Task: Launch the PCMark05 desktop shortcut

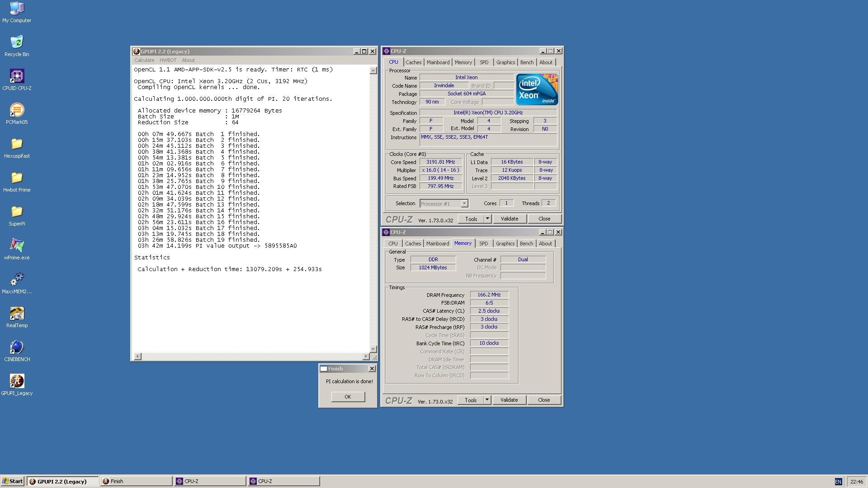Action: pos(17,113)
